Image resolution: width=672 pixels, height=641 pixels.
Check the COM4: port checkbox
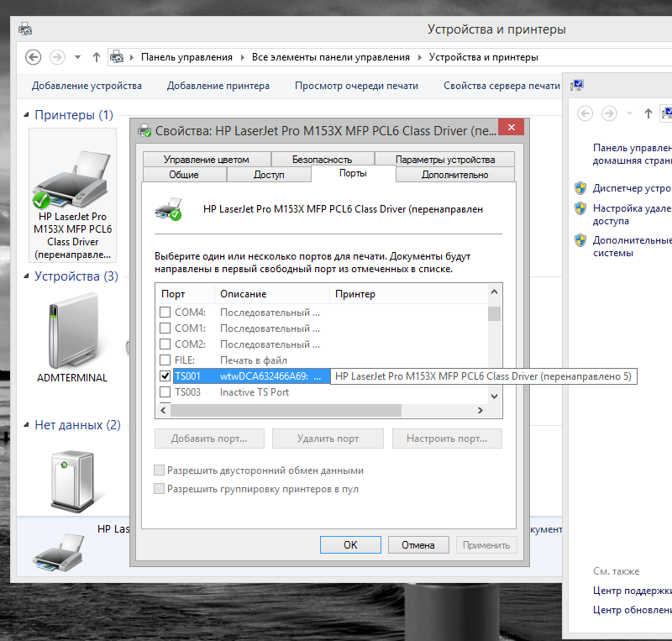[x=165, y=313]
